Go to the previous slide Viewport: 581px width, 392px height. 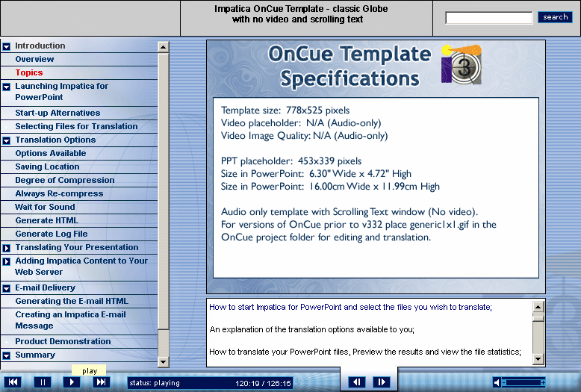[x=356, y=382]
